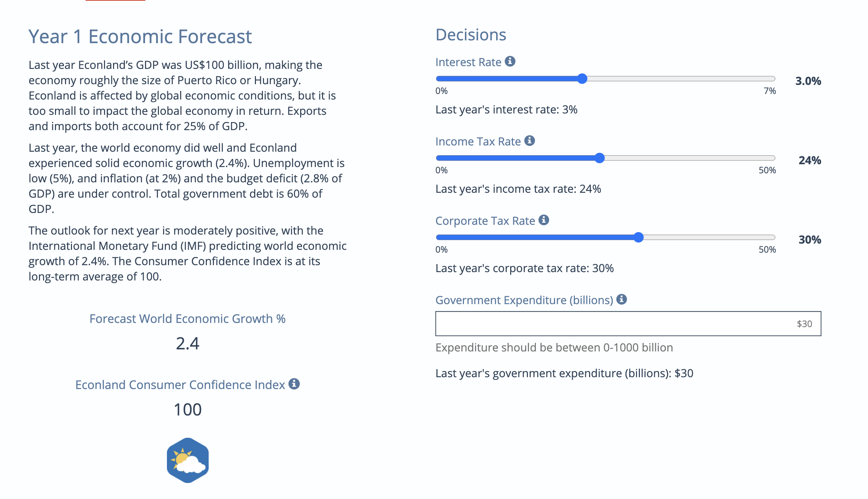Click the Income Tax Rate slider handle
Viewport: 868px width, 499px height.
[x=600, y=158]
